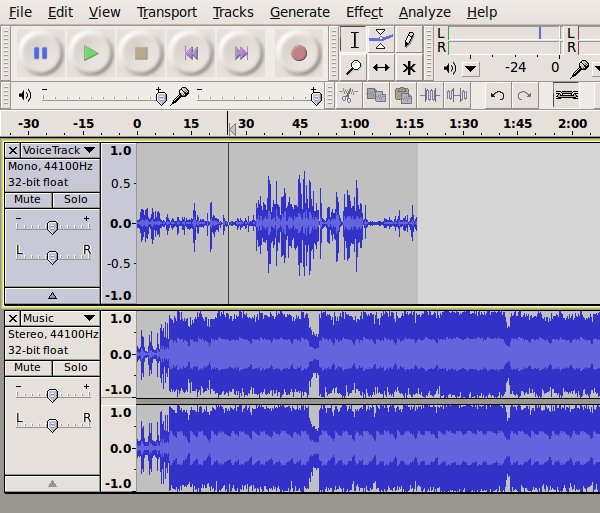The width and height of the screenshot is (600, 513).
Task: Click the Pause transport button
Action: pos(40,53)
